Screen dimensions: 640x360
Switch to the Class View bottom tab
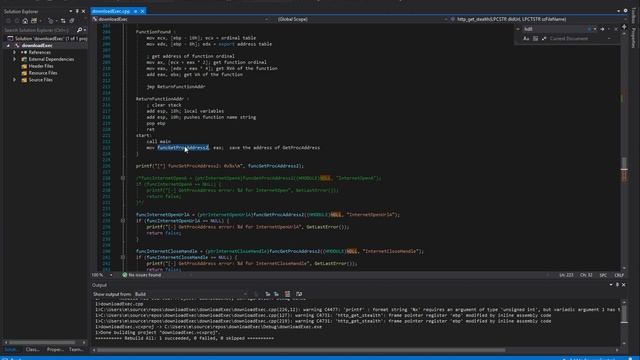[x=32, y=349]
